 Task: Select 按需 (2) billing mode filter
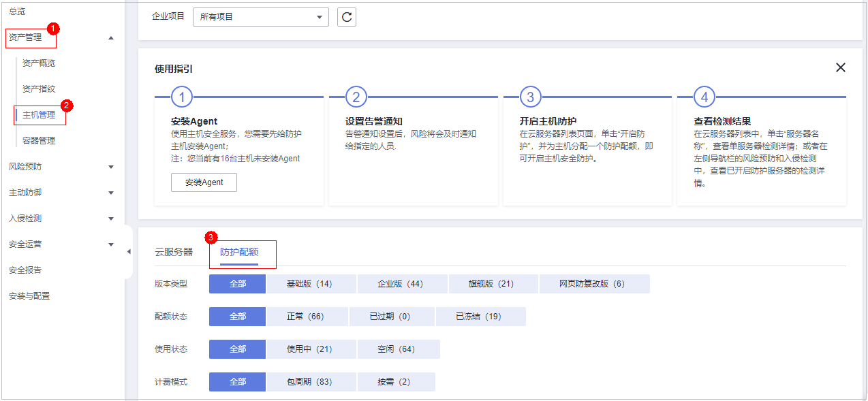[x=396, y=382]
